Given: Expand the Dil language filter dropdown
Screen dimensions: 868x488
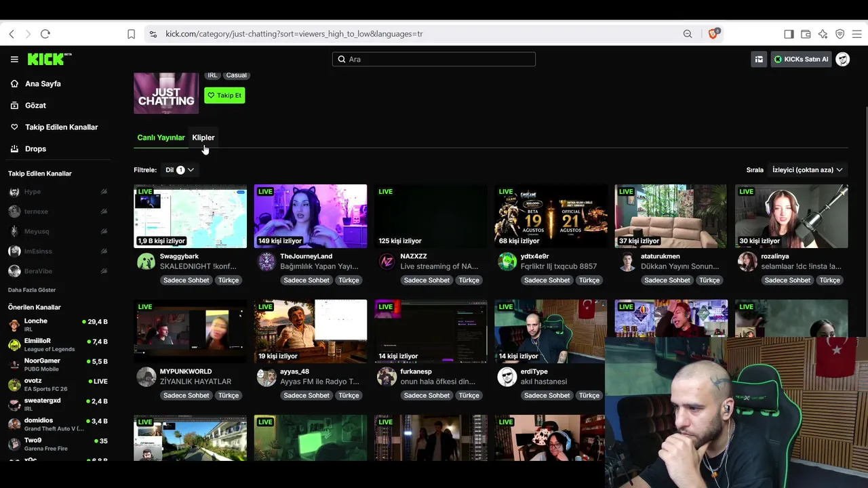Looking at the screenshot, I should (179, 170).
